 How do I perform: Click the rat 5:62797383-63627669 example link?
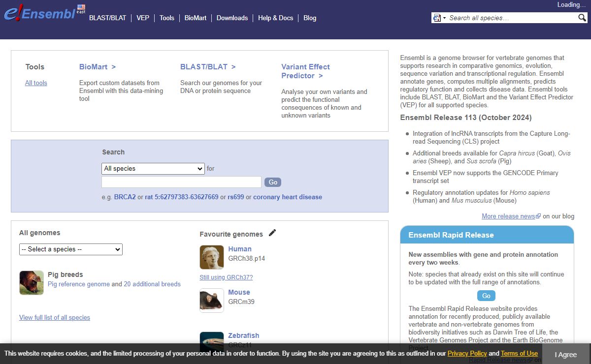pyautogui.click(x=182, y=197)
